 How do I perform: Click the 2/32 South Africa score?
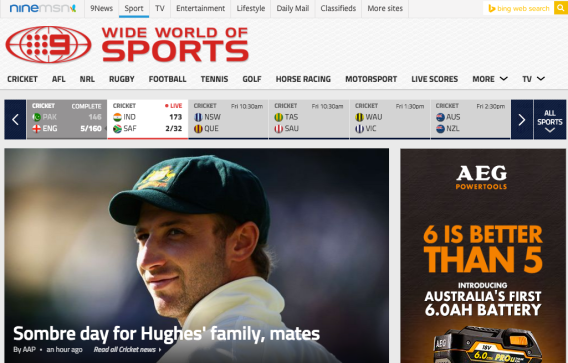(174, 129)
